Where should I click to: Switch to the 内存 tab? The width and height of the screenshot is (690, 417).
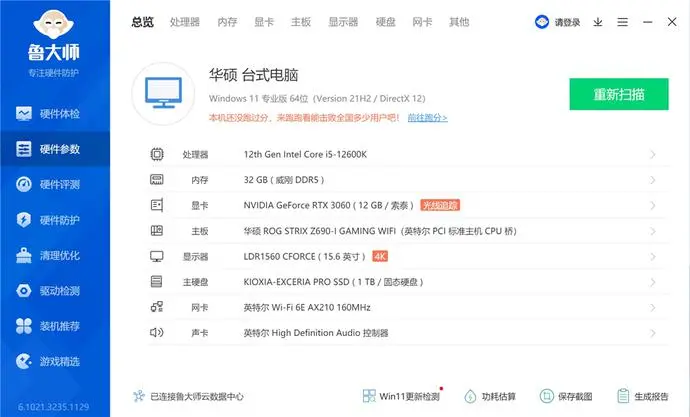(x=227, y=22)
